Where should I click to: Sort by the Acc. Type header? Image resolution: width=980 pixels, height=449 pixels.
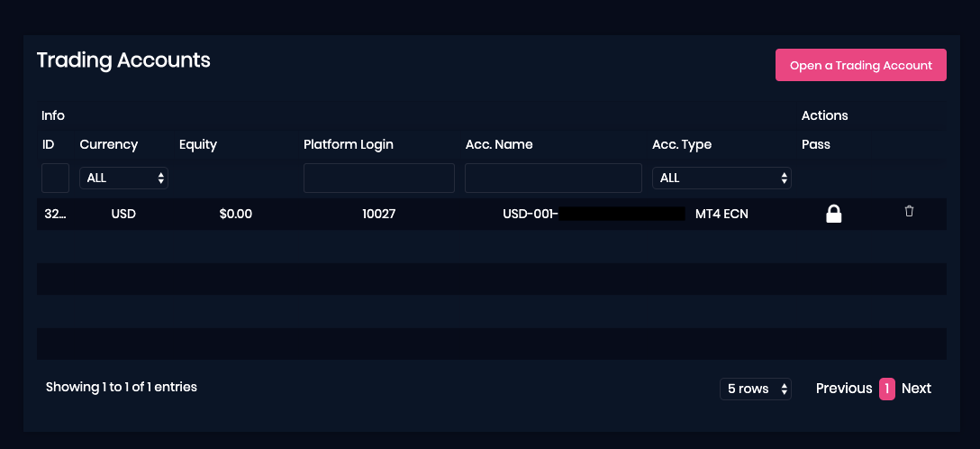[682, 144]
